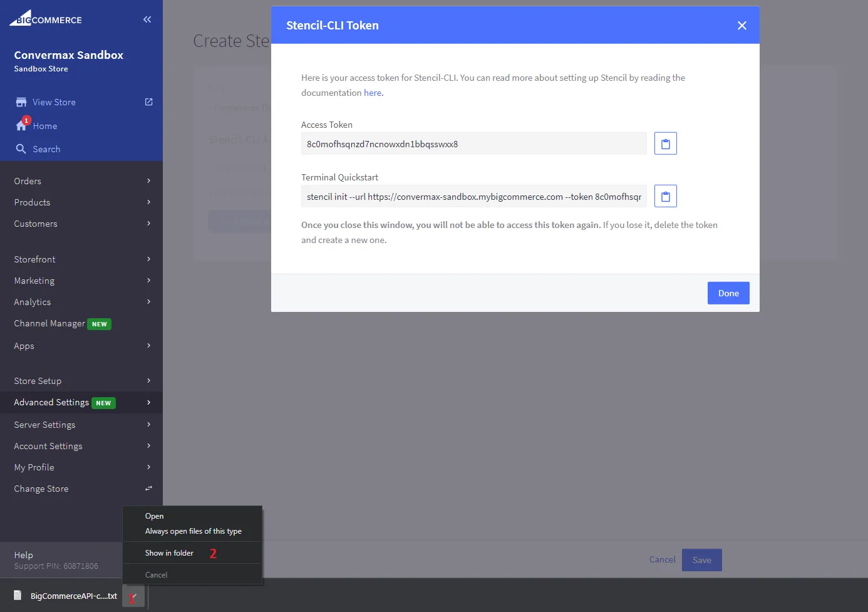Open Search in the sidebar
868x612 pixels.
[x=46, y=149]
